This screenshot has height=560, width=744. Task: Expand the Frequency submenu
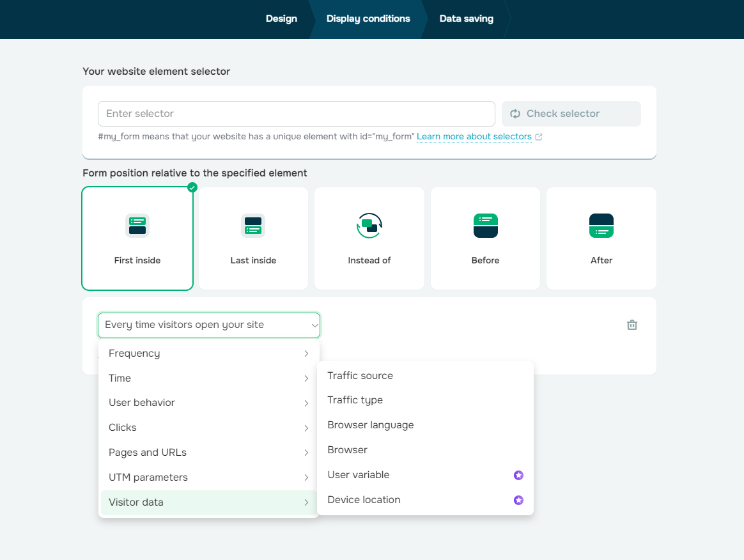(209, 354)
